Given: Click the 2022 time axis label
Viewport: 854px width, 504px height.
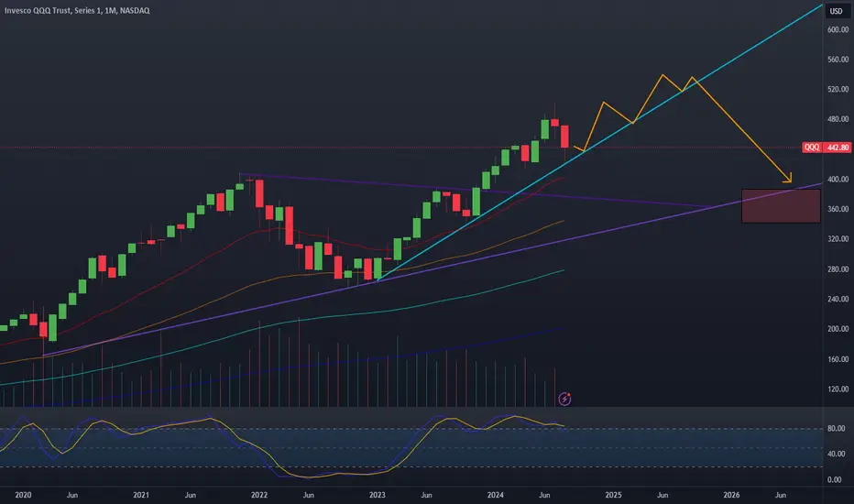Looking at the screenshot, I should pyautogui.click(x=259, y=495).
